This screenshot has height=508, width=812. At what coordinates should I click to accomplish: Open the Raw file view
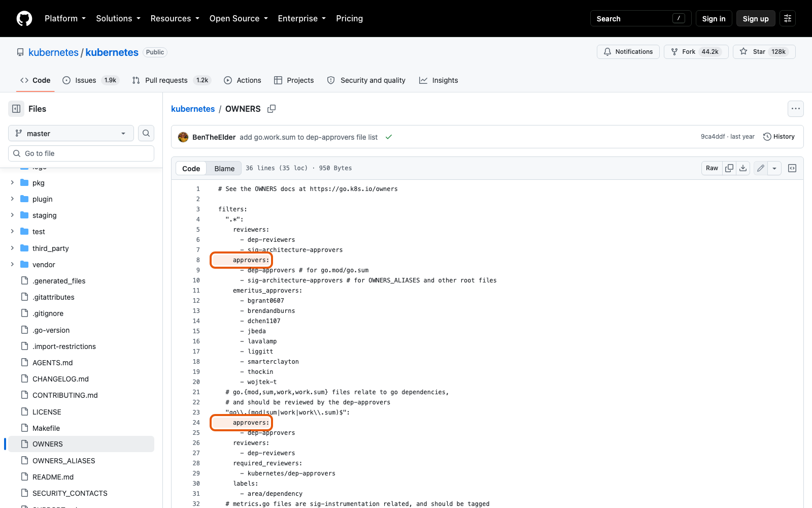(x=712, y=168)
